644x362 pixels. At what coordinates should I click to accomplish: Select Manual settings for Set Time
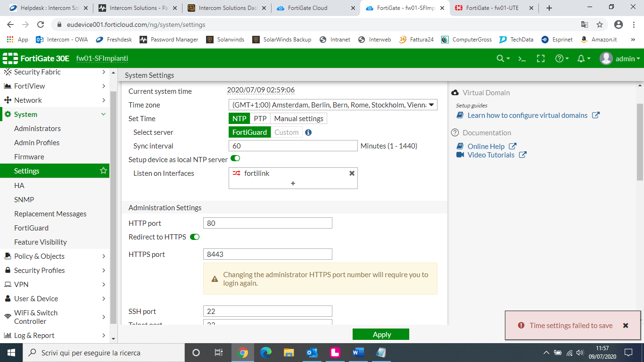click(298, 119)
